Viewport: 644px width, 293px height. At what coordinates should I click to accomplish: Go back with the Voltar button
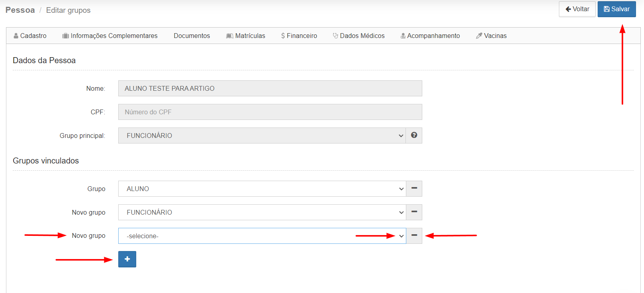[577, 9]
